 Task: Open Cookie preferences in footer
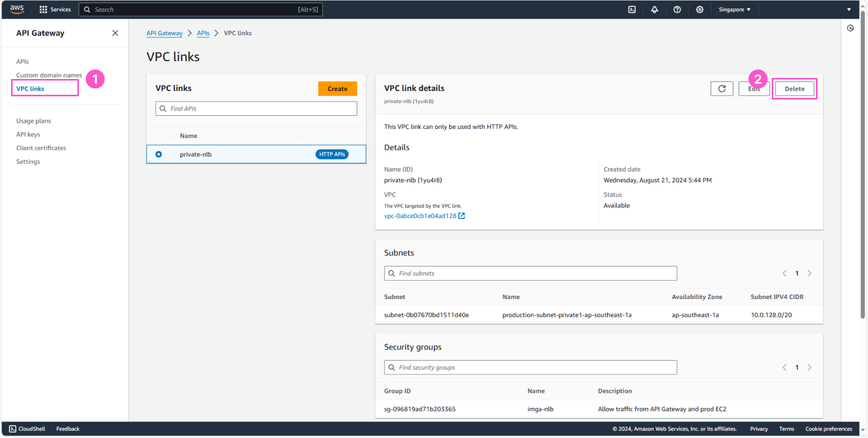[829, 429]
